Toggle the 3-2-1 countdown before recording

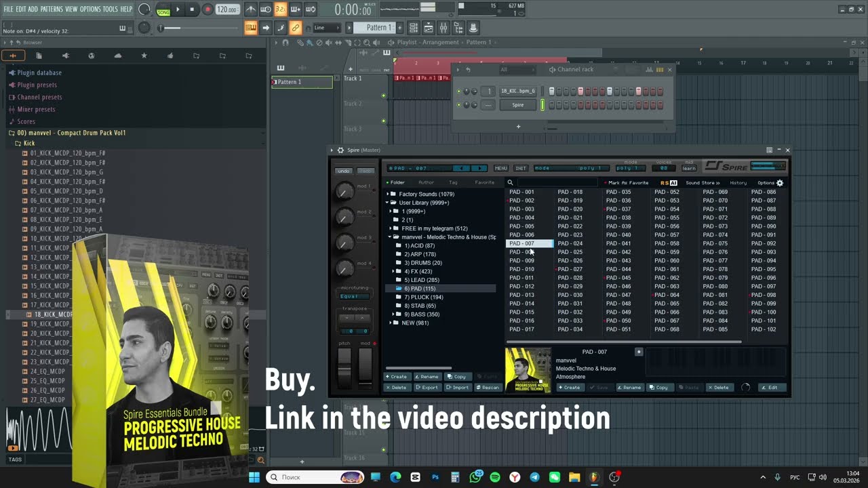281,9
